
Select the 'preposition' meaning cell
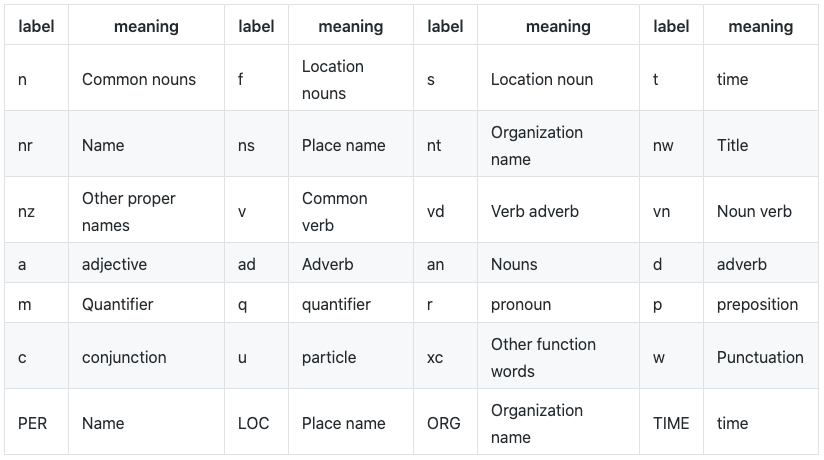point(757,304)
